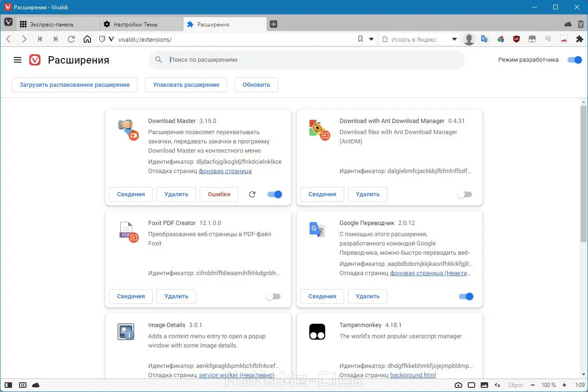Screen dimensions: 588x392
Task: Go back using the back arrow
Action: point(8,39)
